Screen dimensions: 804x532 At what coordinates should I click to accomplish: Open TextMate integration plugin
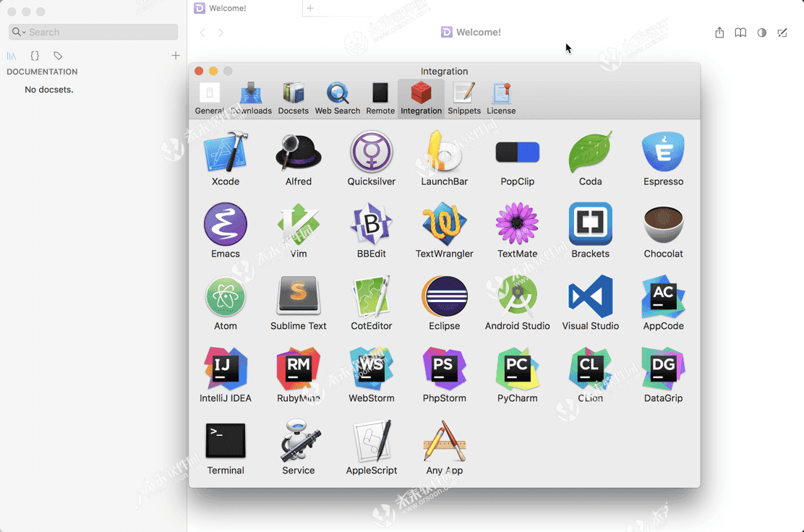(518, 224)
